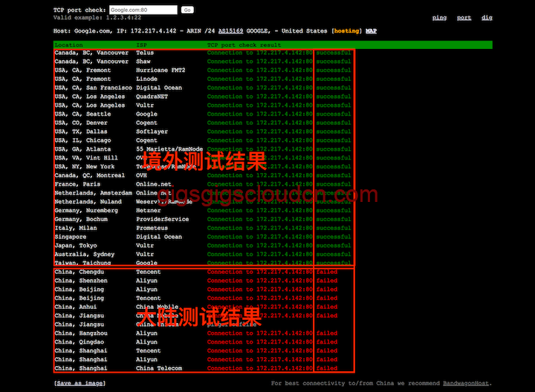Click the Germany, Nuremberg location
This screenshot has height=392, width=535.
[86, 211]
